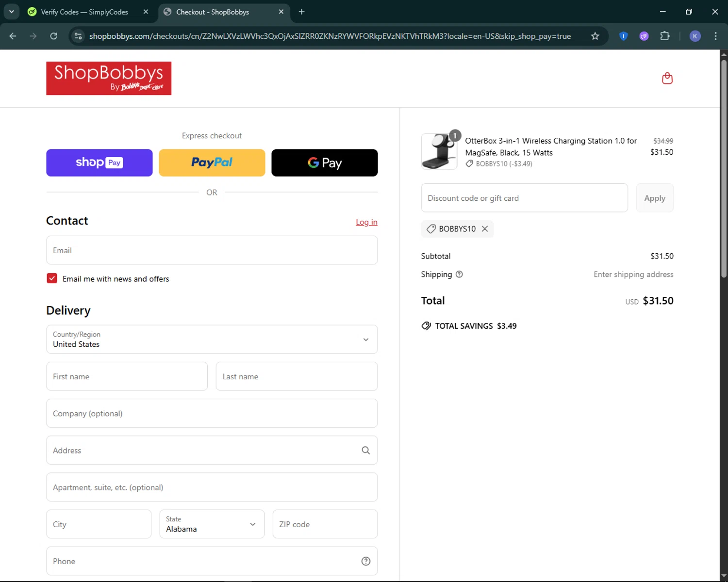Go back to the previous page

pyautogui.click(x=13, y=36)
